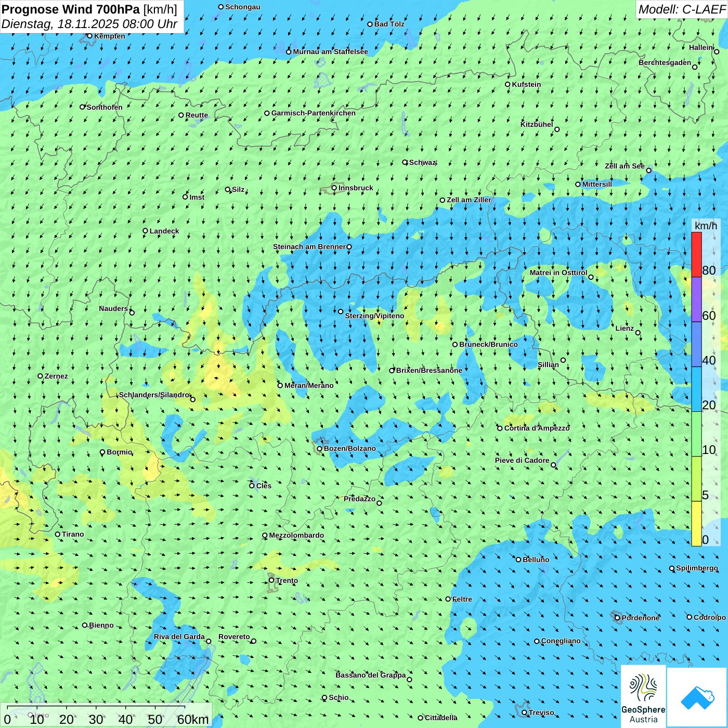Click the 60km label on the scale bar

coord(193,720)
